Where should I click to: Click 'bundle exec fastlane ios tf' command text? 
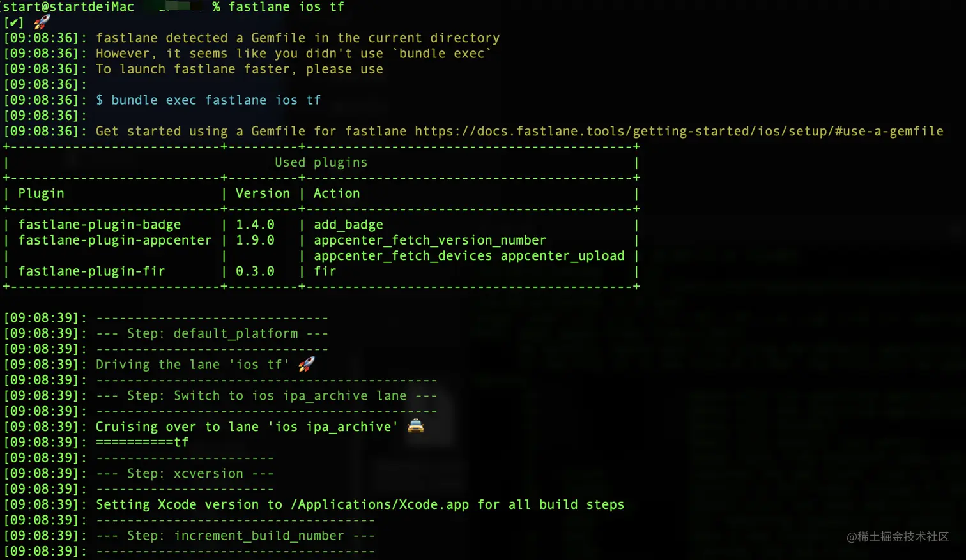click(216, 100)
